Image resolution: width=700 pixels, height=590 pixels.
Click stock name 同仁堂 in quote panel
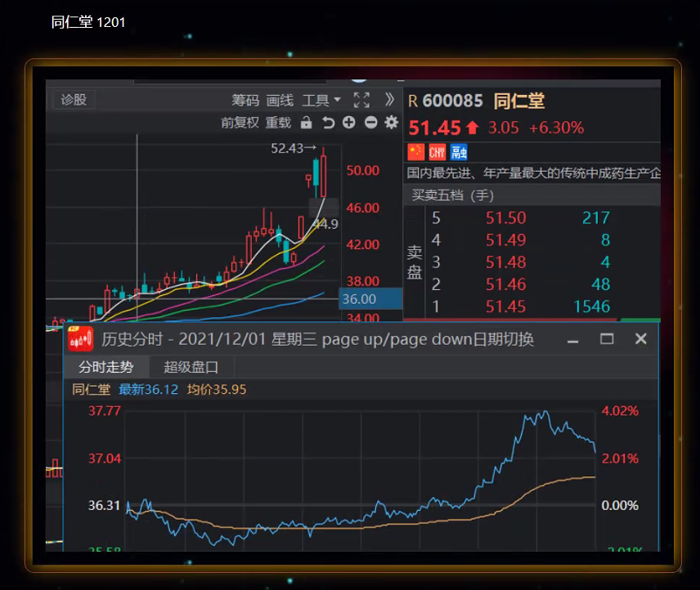click(519, 101)
